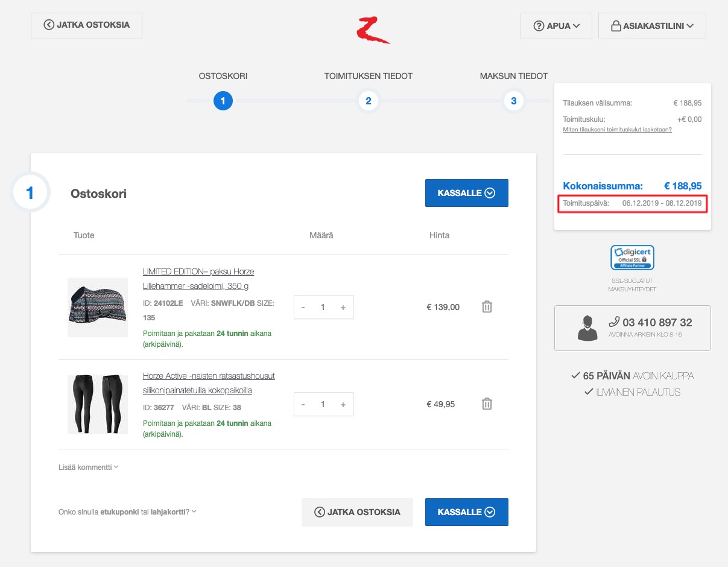Viewport: 728px width, 567px height.
Task: Increase quantity of Lillehammer rug
Action: pos(343,307)
